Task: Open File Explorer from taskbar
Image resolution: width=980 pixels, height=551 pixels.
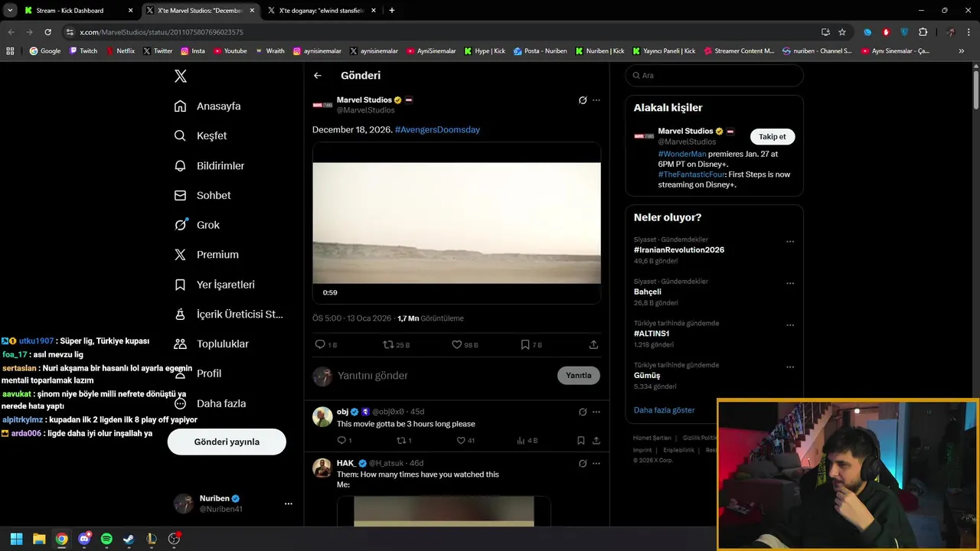Action: (x=39, y=539)
